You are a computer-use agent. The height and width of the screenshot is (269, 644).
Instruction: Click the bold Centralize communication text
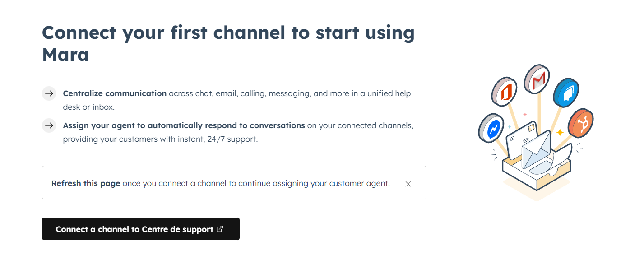click(x=115, y=93)
